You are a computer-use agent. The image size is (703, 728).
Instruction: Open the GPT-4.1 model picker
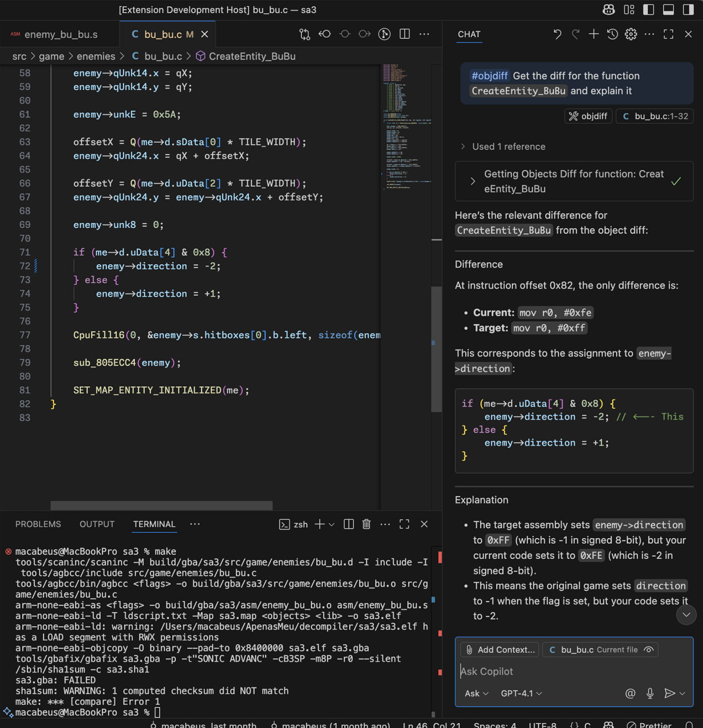click(x=521, y=694)
